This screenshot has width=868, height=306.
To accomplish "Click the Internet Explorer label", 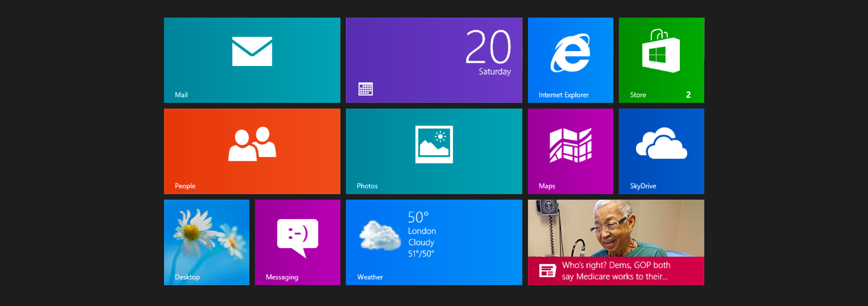I will [564, 95].
